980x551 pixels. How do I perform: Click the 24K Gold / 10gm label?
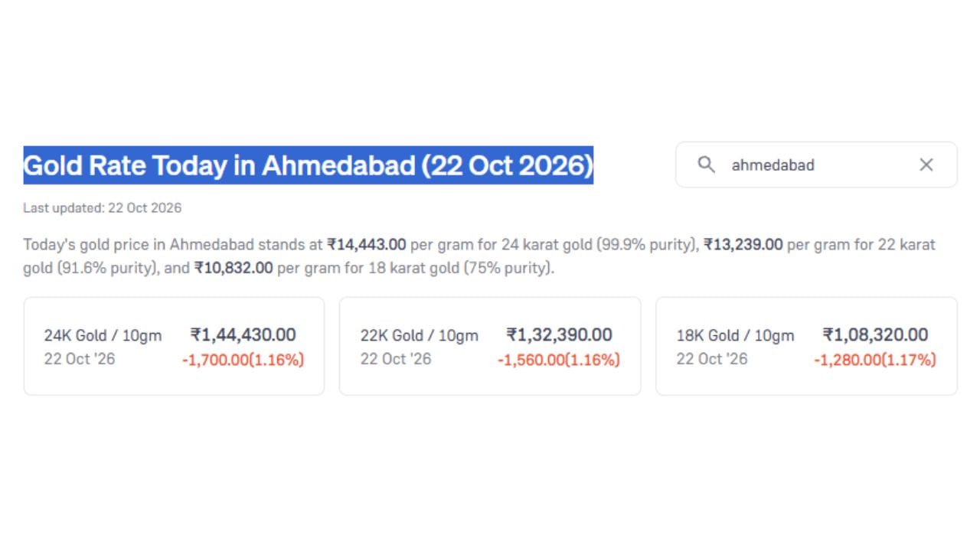tap(103, 335)
